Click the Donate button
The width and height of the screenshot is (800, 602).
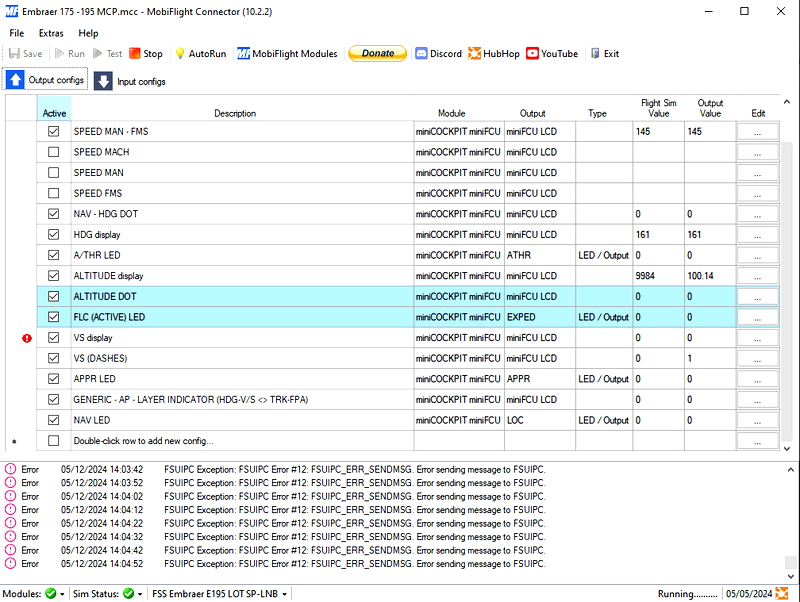tap(377, 54)
